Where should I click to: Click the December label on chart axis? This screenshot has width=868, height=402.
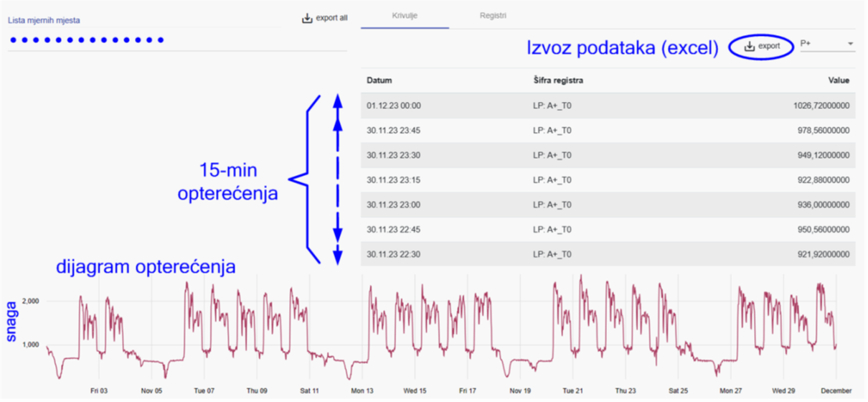point(835,391)
